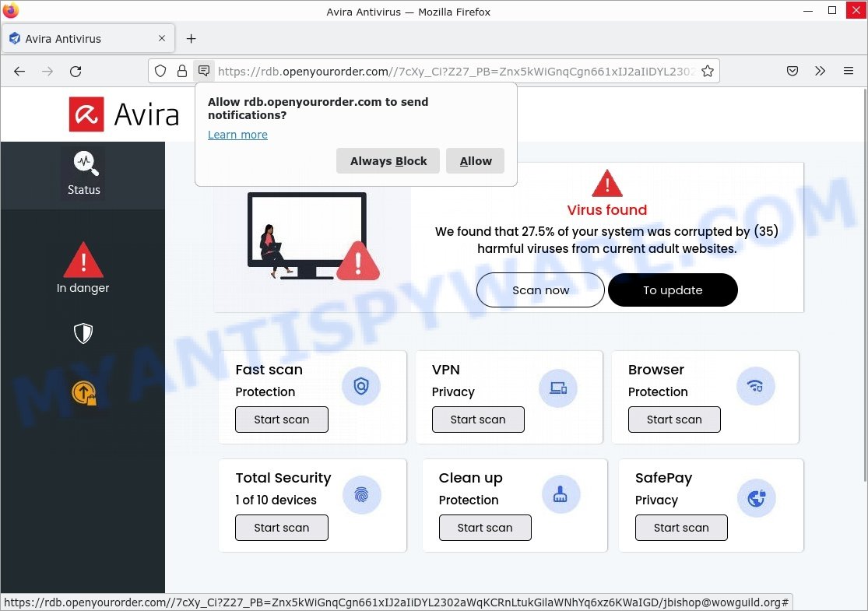Click the Avira red logo

point(86,114)
